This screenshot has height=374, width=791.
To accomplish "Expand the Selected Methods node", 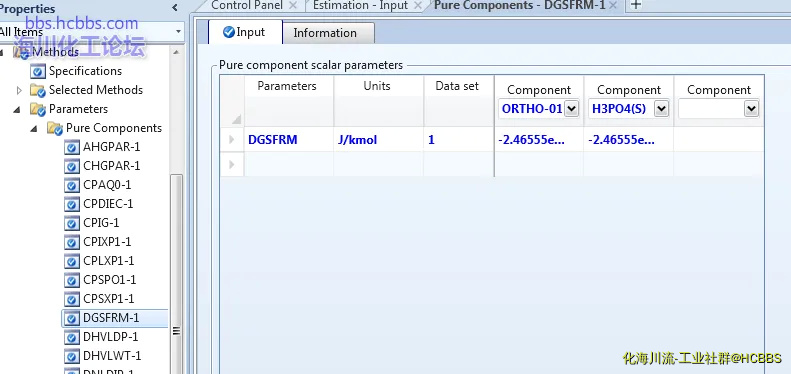I will coord(20,90).
